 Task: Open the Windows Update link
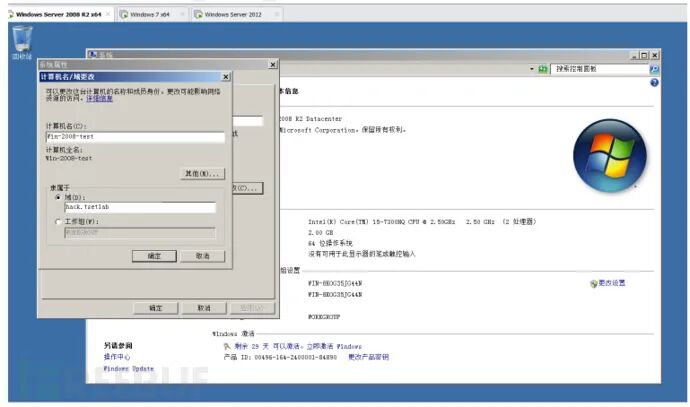pyautogui.click(x=128, y=369)
